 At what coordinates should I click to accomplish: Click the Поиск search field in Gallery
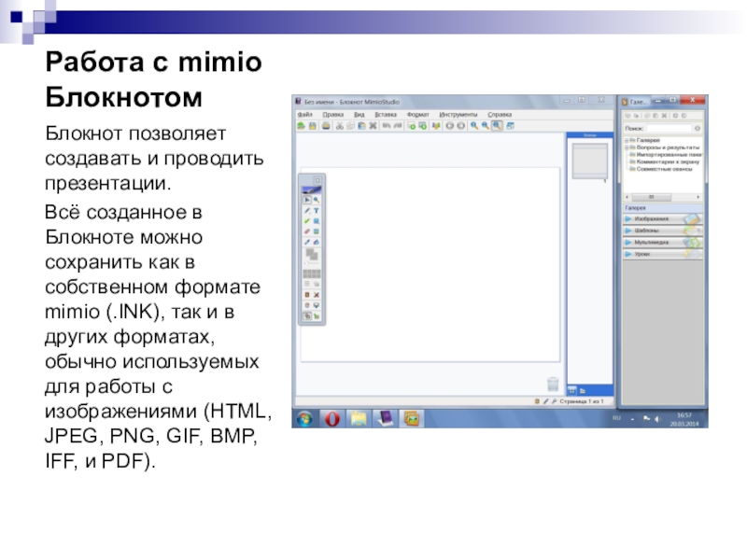point(669,128)
